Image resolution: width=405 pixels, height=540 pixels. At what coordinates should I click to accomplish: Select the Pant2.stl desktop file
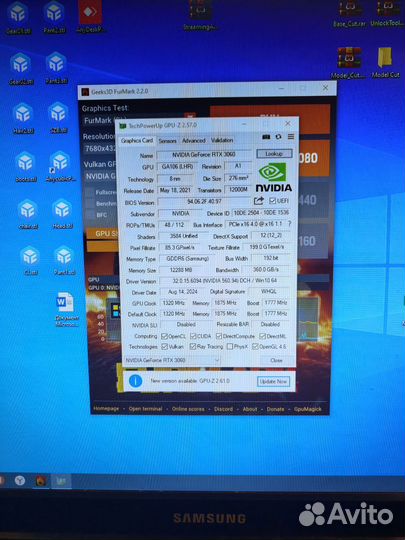coord(54,17)
